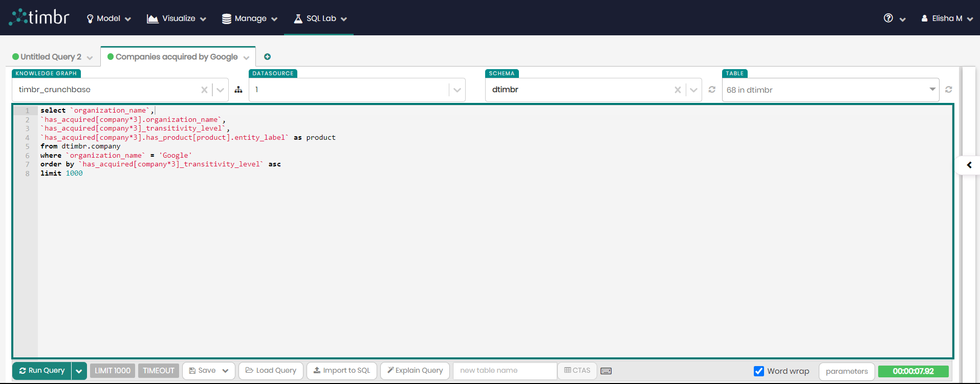Refresh the table list

click(949, 90)
